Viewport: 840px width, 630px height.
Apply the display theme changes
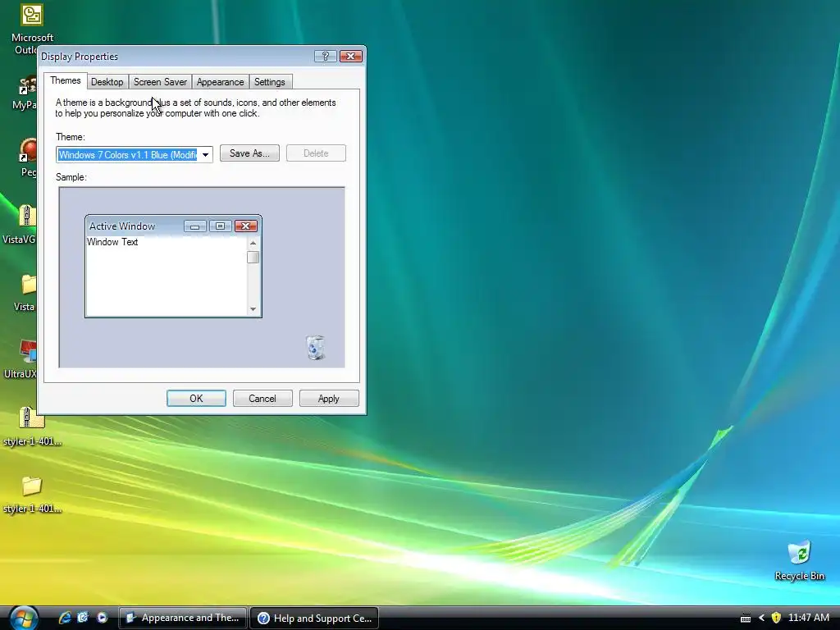click(328, 399)
